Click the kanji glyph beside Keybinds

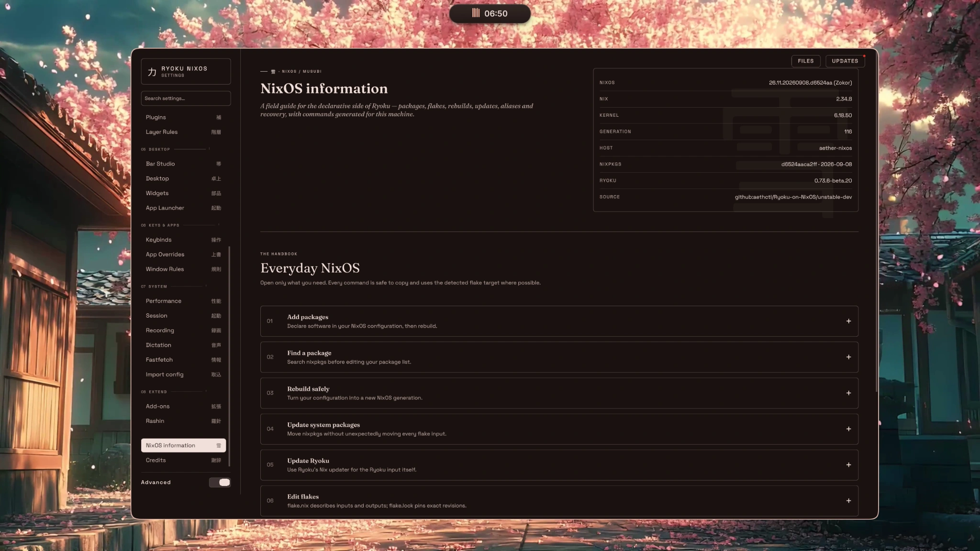click(216, 240)
